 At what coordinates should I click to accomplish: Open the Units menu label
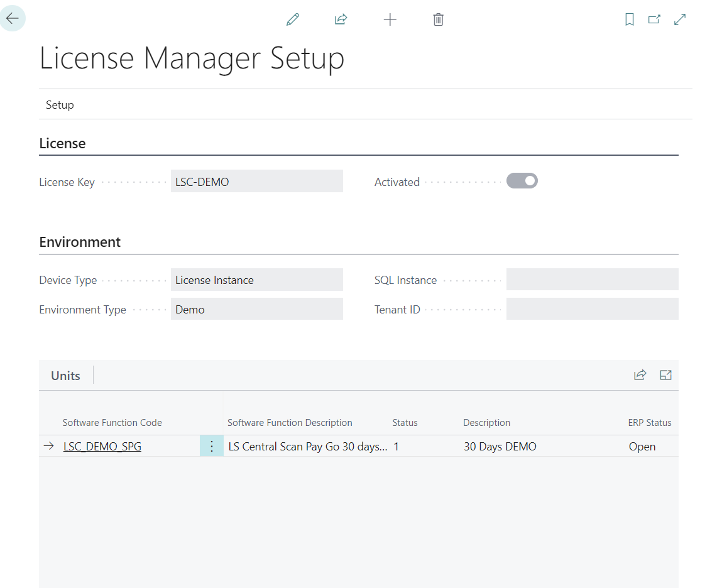click(65, 376)
